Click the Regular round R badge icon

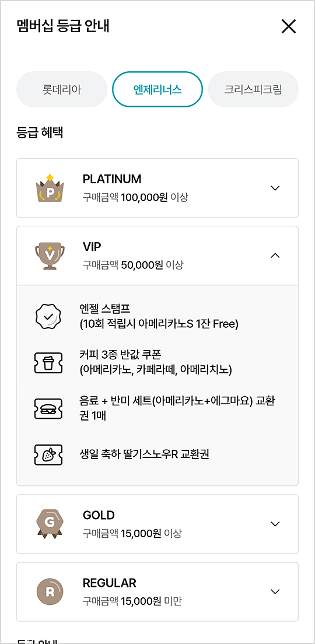pos(50,592)
